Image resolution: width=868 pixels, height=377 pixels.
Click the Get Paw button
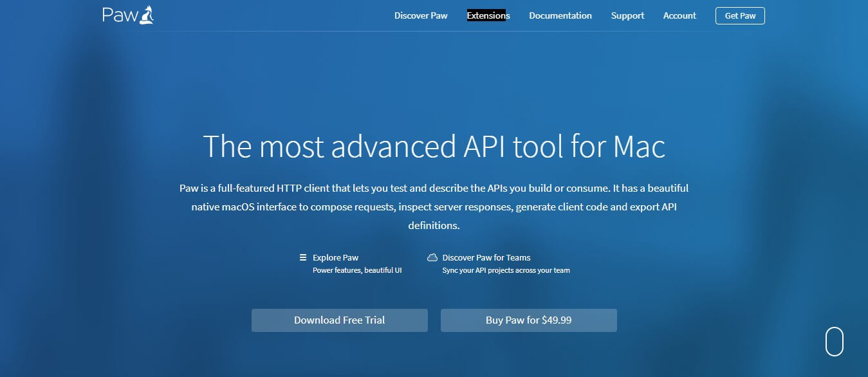[740, 15]
